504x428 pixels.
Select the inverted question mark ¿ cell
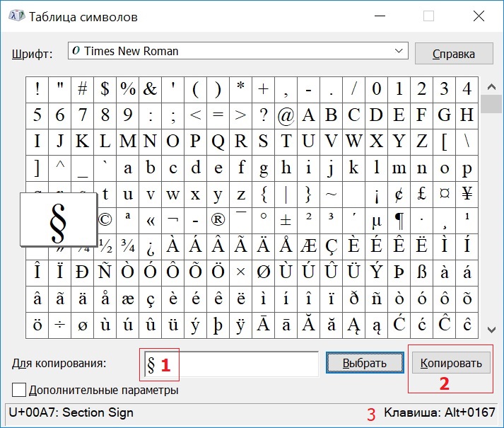click(x=150, y=246)
